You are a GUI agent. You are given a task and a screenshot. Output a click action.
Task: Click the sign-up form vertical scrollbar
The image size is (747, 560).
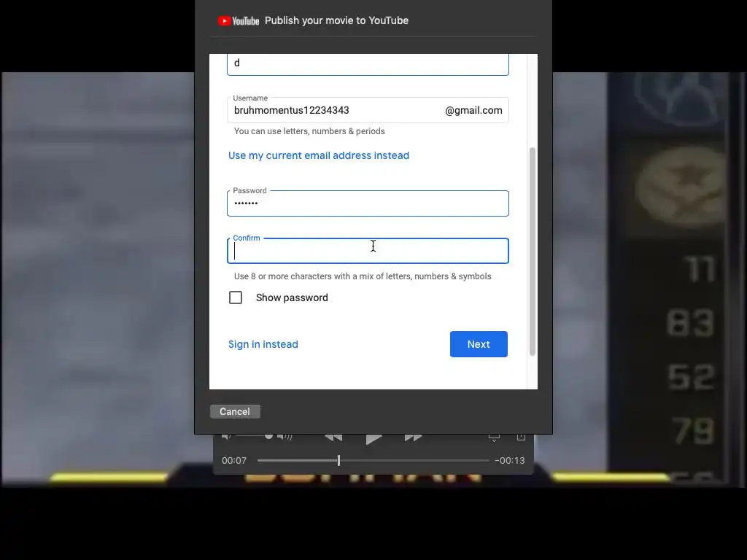coord(532,252)
